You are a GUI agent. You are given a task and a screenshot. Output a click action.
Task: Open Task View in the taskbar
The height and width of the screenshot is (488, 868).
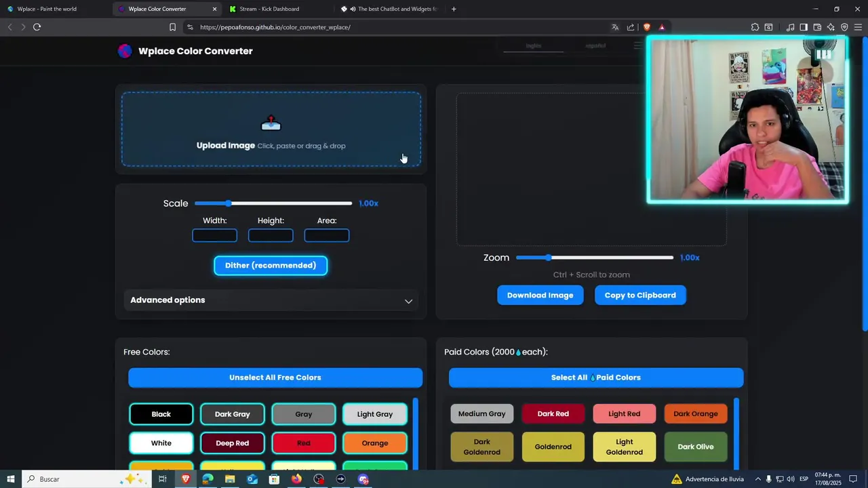(163, 479)
